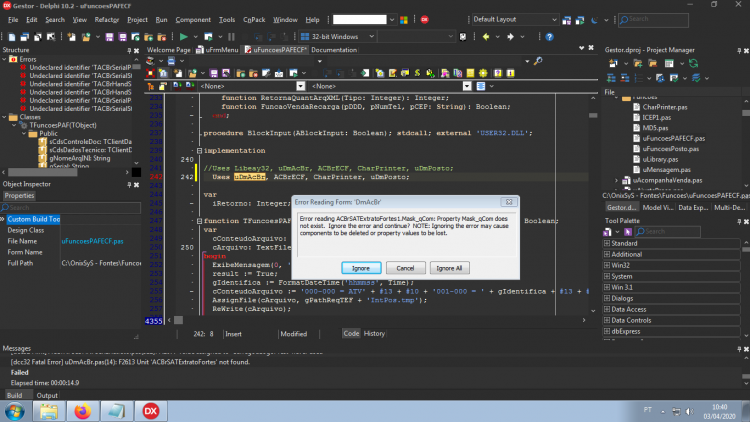Expand the Data Access palette category
The image size is (750, 422).
tap(607, 309)
